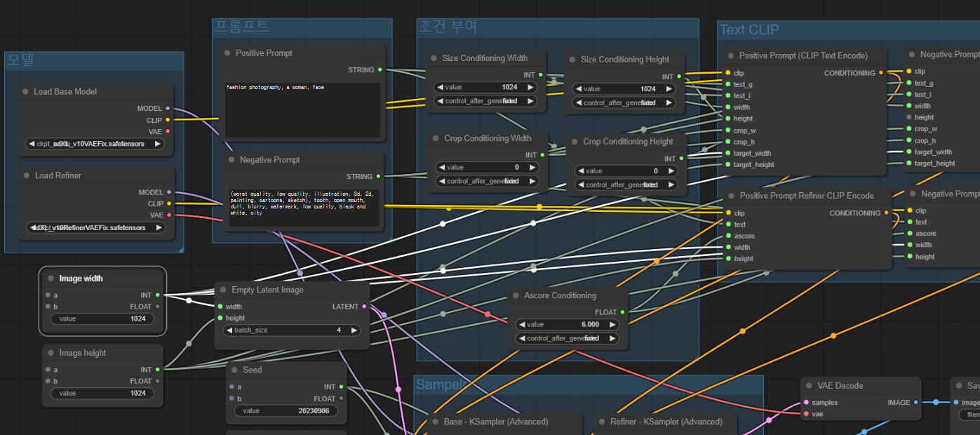Select the Text CLIP group title
This screenshot has height=435, width=980.
[x=749, y=29]
